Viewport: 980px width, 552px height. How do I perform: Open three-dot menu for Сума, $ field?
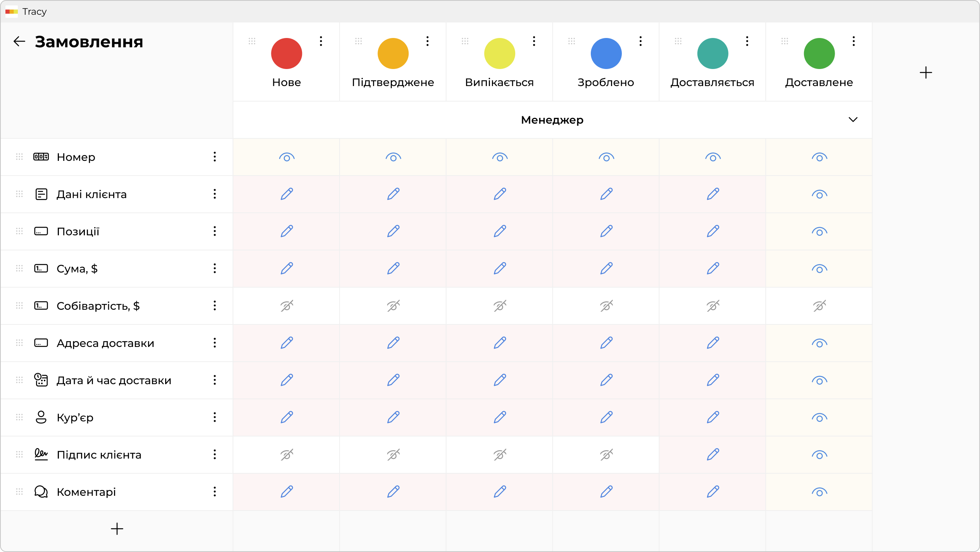point(214,268)
